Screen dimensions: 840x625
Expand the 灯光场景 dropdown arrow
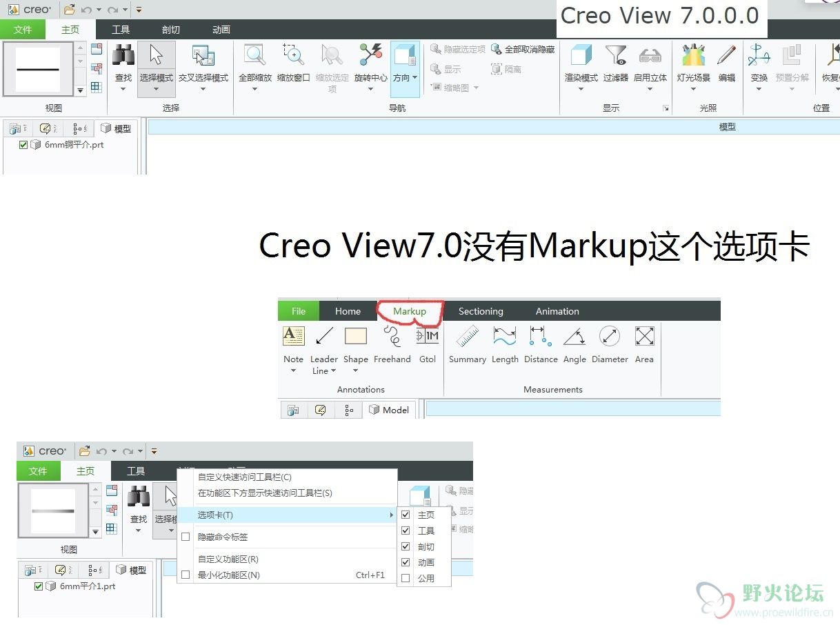(x=693, y=89)
